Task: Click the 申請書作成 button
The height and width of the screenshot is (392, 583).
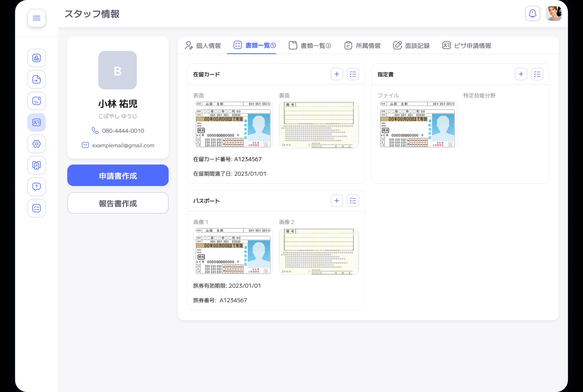Action: 118,175
